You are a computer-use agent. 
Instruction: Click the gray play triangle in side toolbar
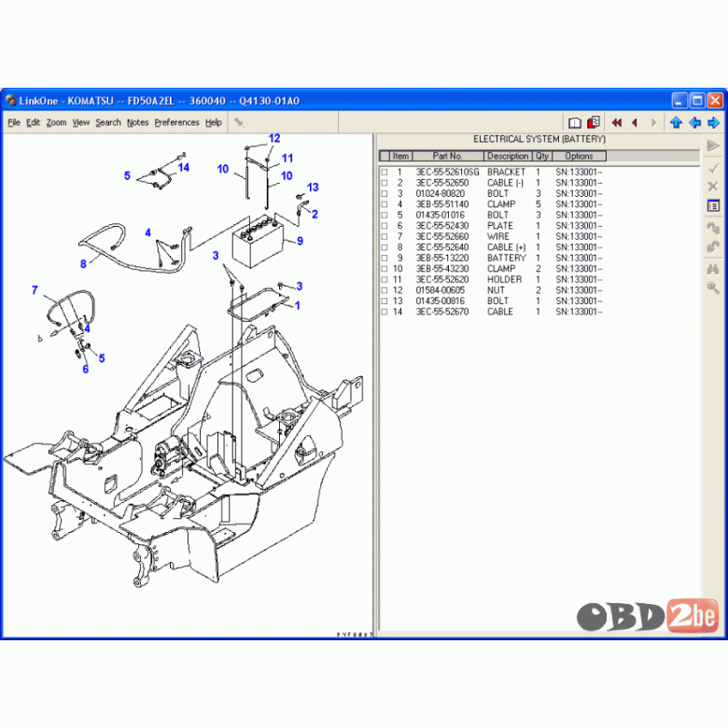(x=713, y=146)
